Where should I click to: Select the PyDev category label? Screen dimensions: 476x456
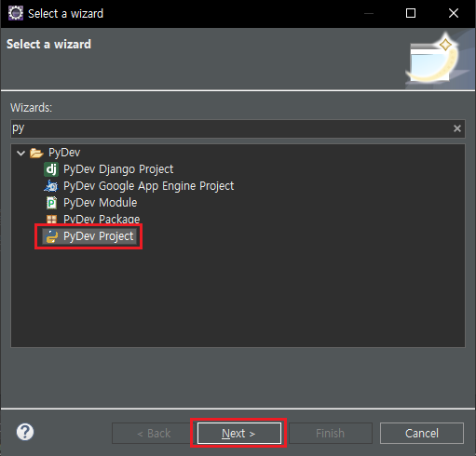[64, 153]
